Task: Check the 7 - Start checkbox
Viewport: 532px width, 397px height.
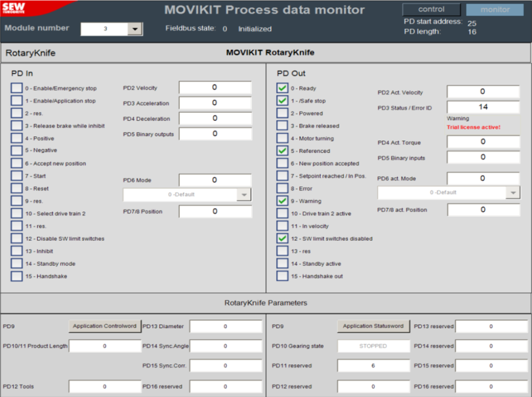Action: point(16,176)
